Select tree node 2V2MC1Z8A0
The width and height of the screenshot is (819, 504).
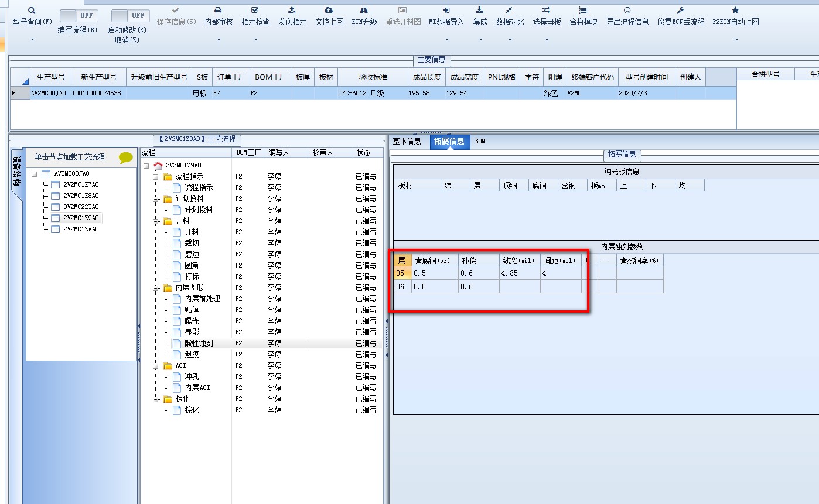81,196
